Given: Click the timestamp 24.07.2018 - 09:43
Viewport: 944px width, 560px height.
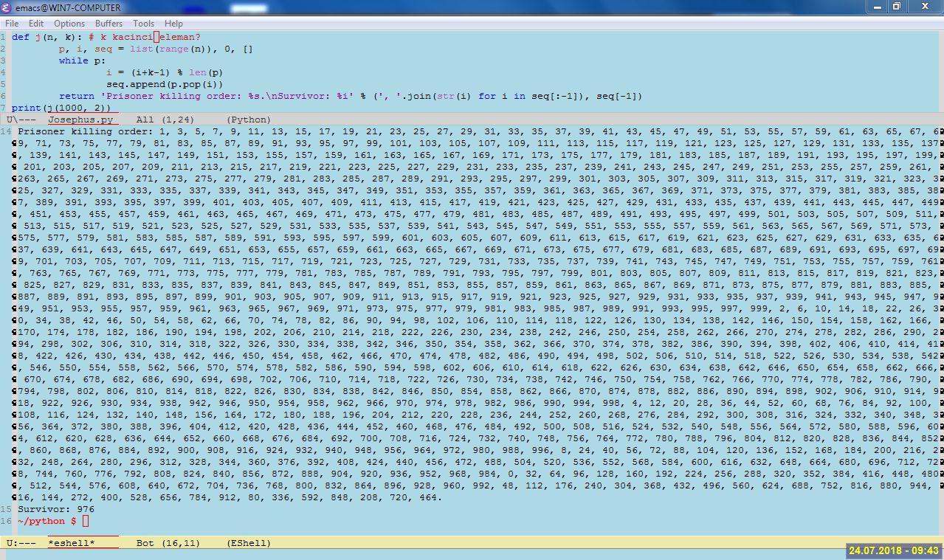Looking at the screenshot, I should tap(894, 550).
